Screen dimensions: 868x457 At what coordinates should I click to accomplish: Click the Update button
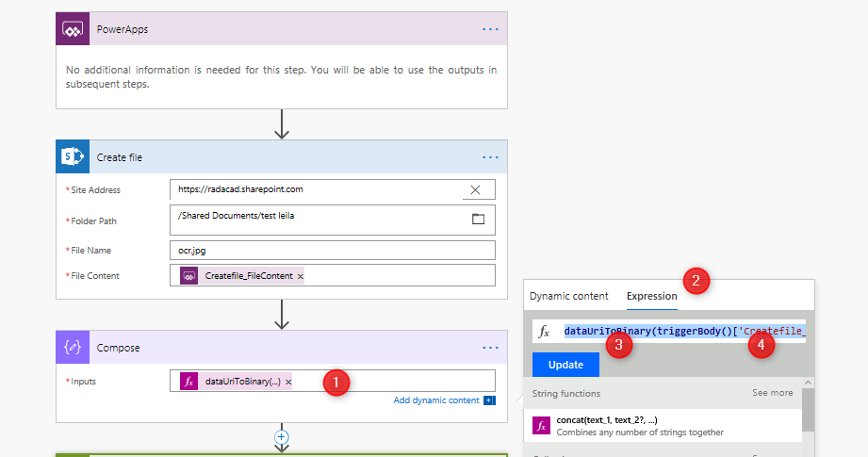(565, 365)
